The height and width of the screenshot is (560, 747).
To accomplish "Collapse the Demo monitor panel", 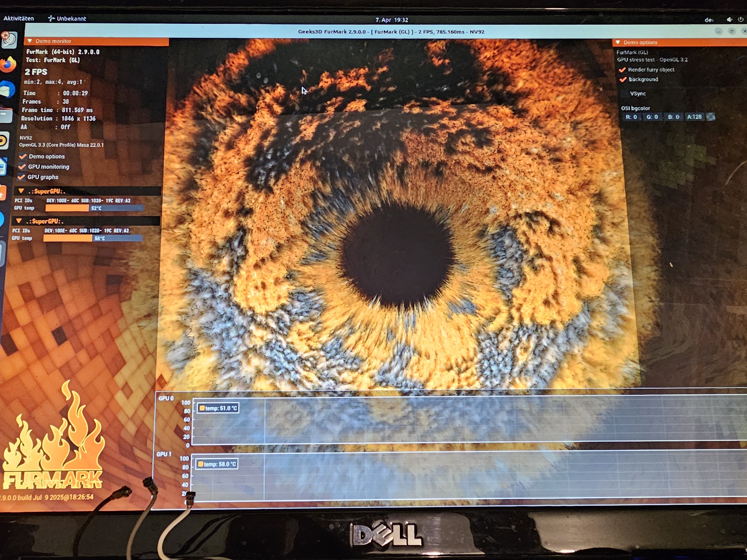I will point(30,41).
